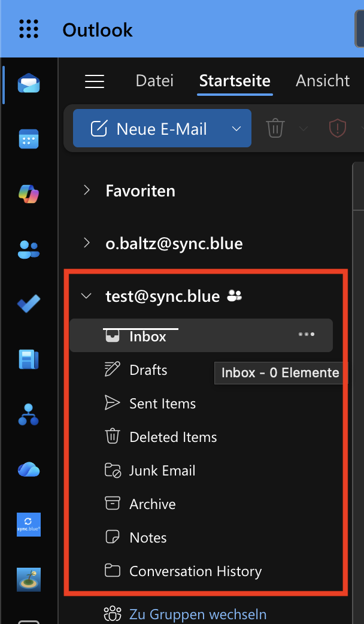This screenshot has width=364, height=624.
Task: Expand the Favoriten section
Action: pyautogui.click(x=87, y=190)
